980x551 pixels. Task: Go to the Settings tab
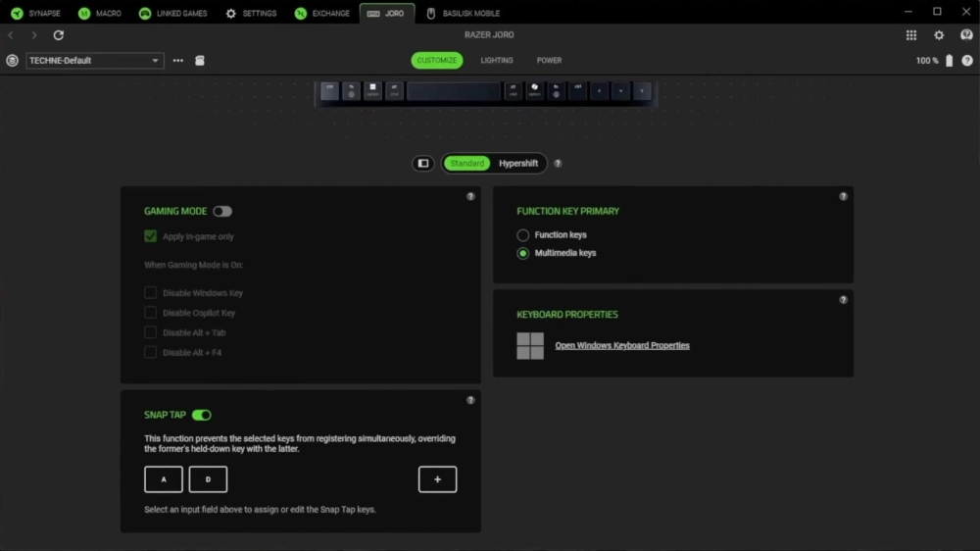click(251, 13)
